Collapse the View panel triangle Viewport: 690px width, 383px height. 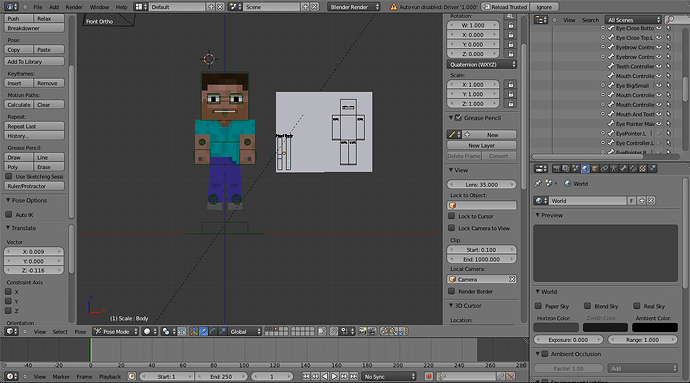[451, 170]
